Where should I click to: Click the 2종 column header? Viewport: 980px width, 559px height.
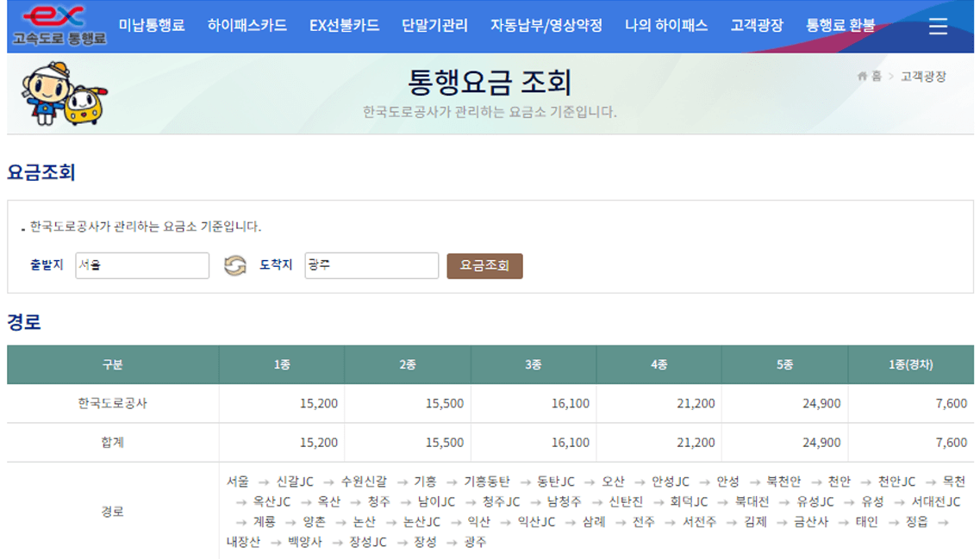[x=408, y=364]
